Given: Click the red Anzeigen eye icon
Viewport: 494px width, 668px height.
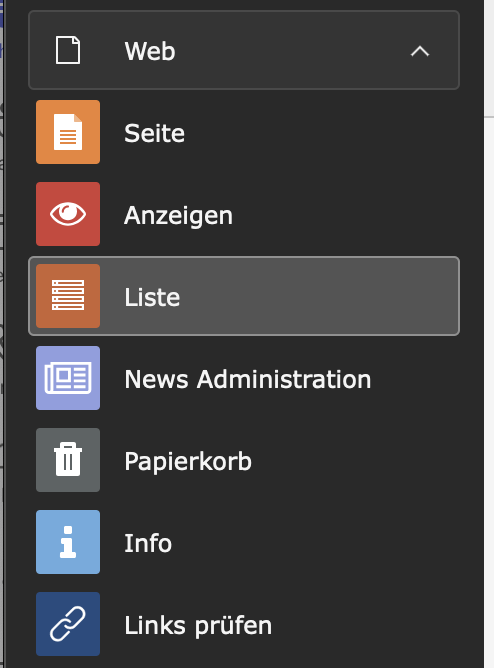Looking at the screenshot, I should (68, 214).
